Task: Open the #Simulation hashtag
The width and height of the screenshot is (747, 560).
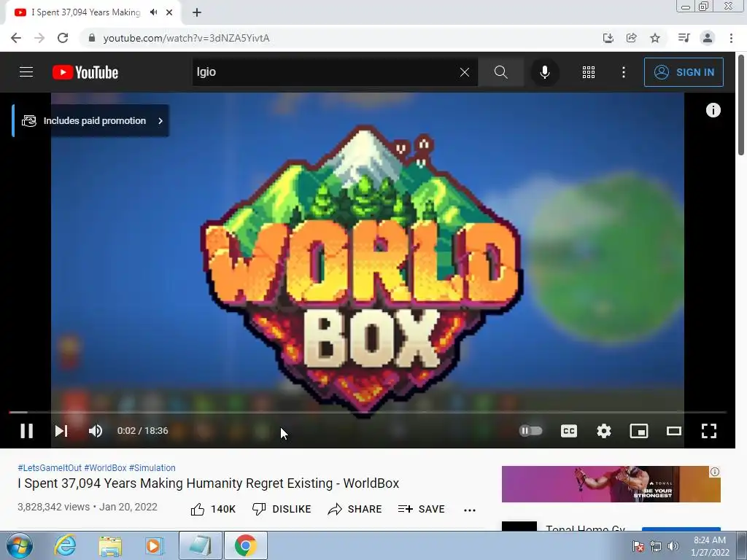Action: [152, 467]
